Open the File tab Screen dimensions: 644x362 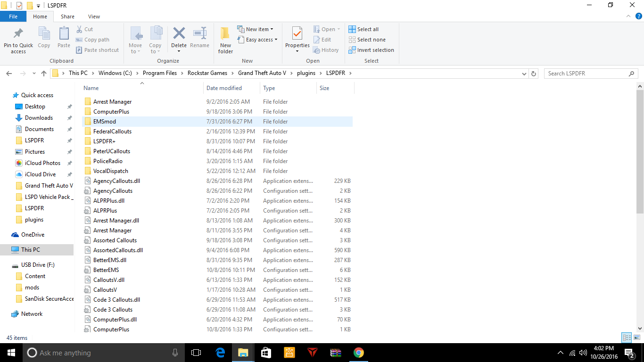[x=13, y=16]
